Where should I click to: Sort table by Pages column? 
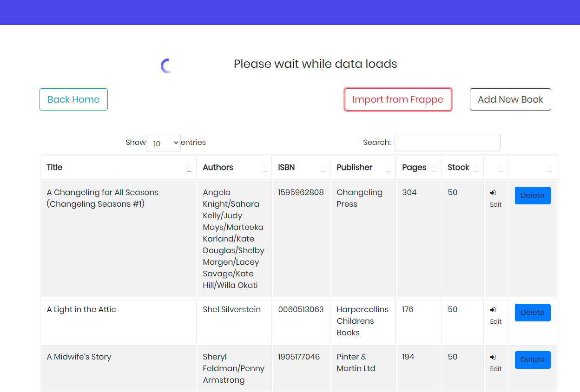[x=419, y=168]
